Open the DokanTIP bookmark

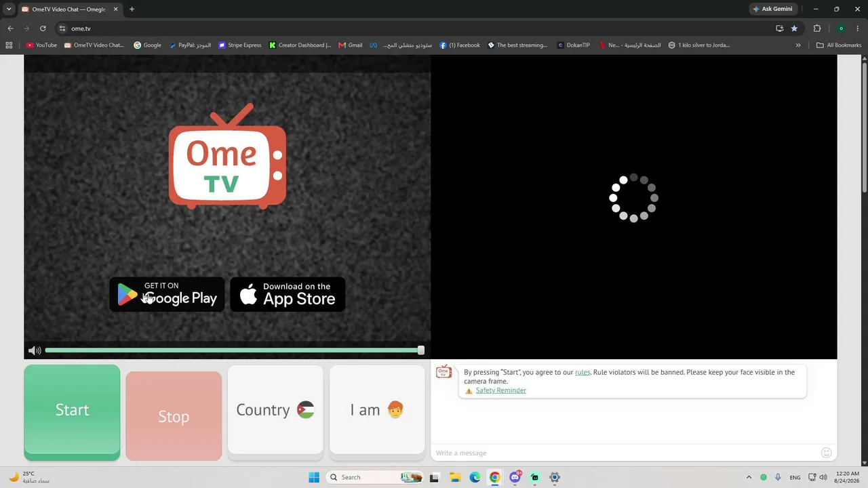[x=573, y=45]
